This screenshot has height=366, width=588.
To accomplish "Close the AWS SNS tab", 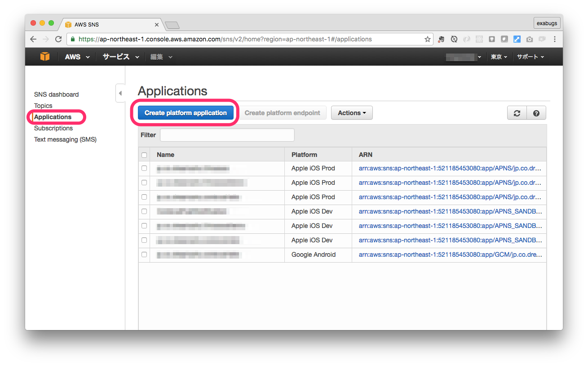I will pos(157,24).
